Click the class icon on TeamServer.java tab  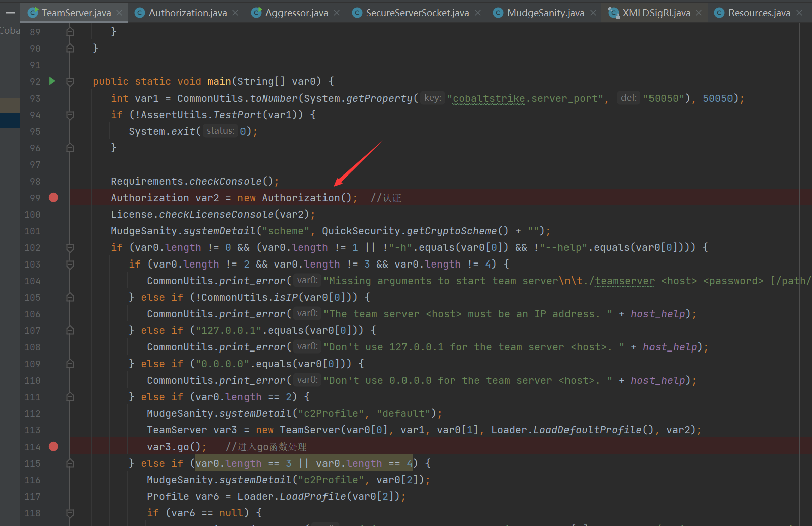(33, 13)
